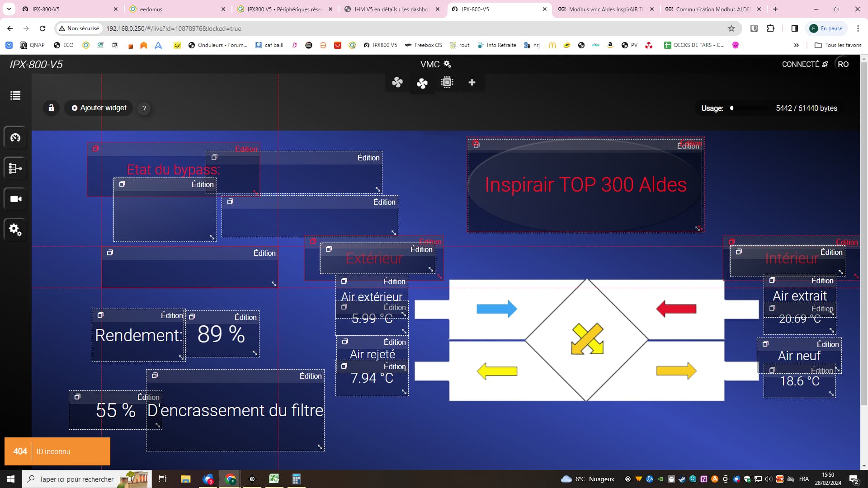Expand hidden bookmarks with chevron

[x=797, y=45]
